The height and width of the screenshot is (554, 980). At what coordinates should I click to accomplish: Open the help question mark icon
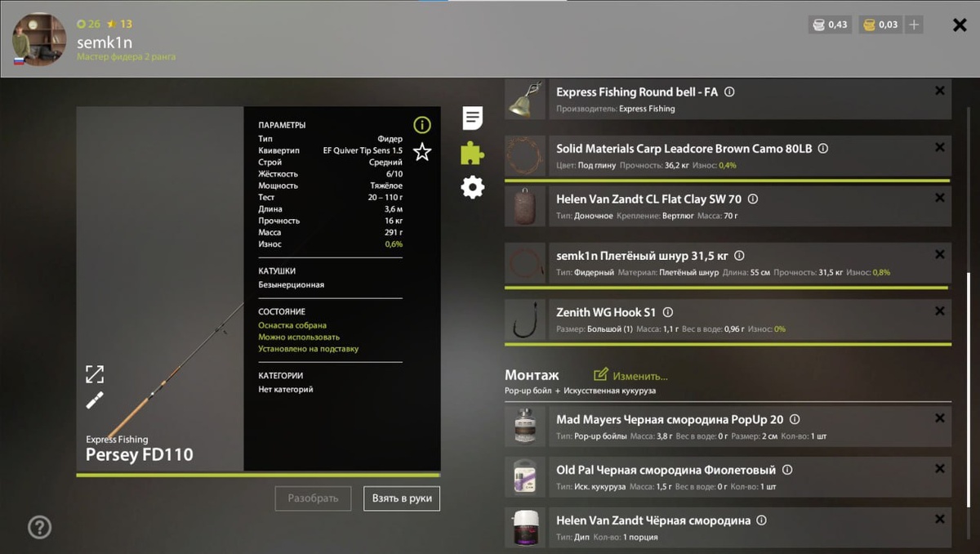(x=39, y=527)
